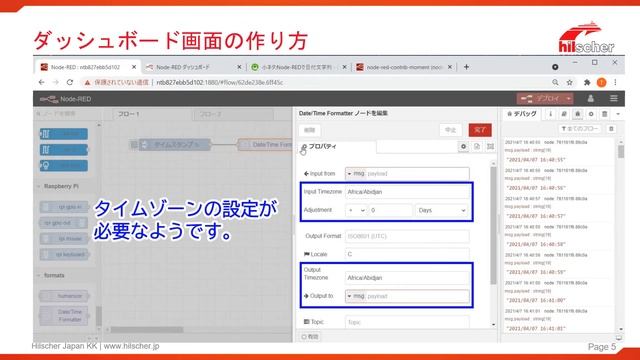Open the Deploy options dropdown arrow
The height and width of the screenshot is (360, 640).
click(x=568, y=98)
